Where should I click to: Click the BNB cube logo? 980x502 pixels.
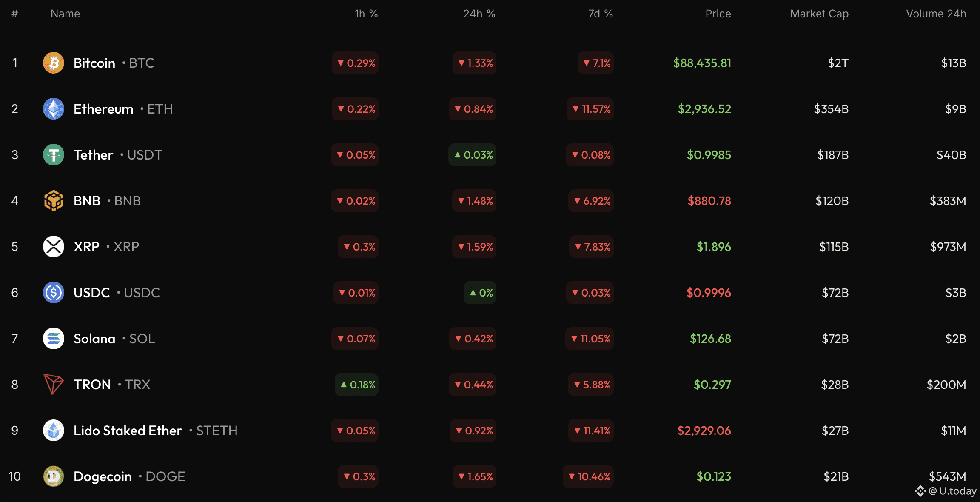click(54, 201)
